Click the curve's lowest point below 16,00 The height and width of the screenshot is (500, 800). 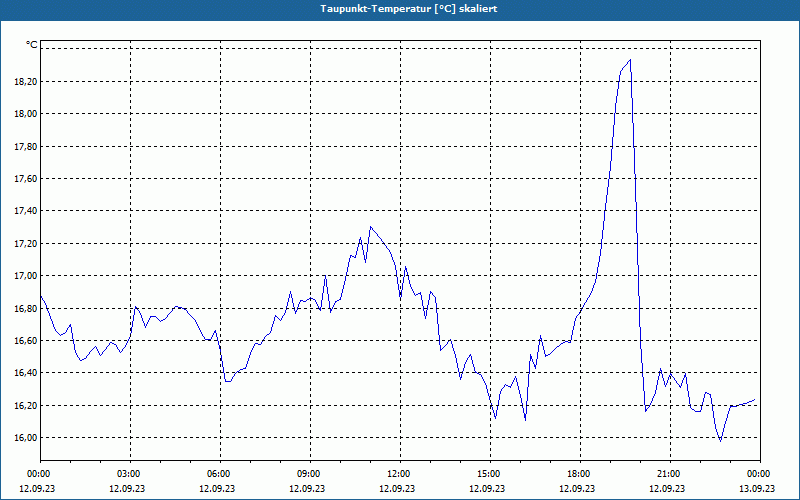720,441
